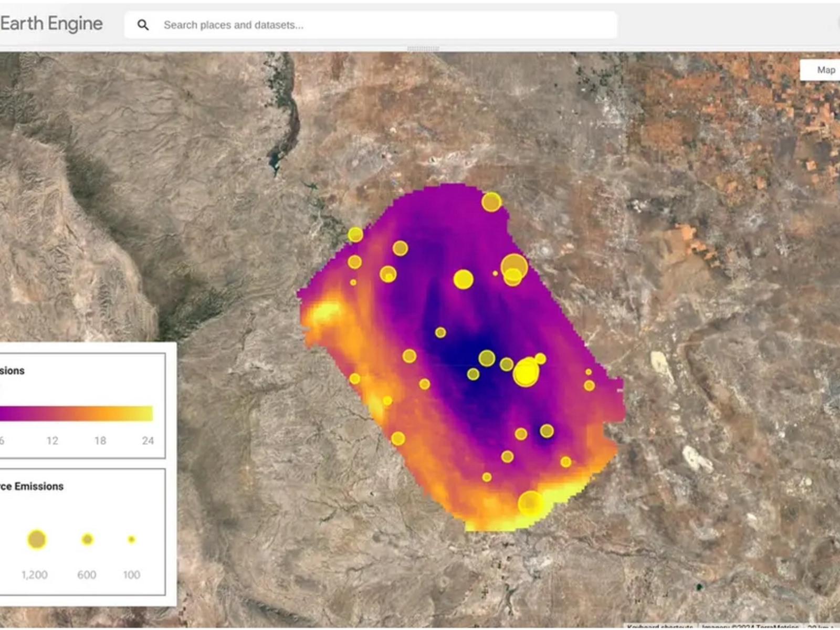This screenshot has width=840, height=630.
Task: Click the 1,200 emissions legend circle
Action: pos(36,539)
